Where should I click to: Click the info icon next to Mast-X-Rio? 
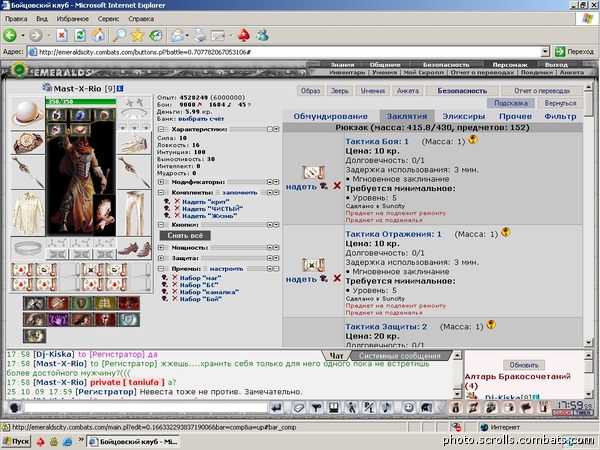click(x=120, y=89)
